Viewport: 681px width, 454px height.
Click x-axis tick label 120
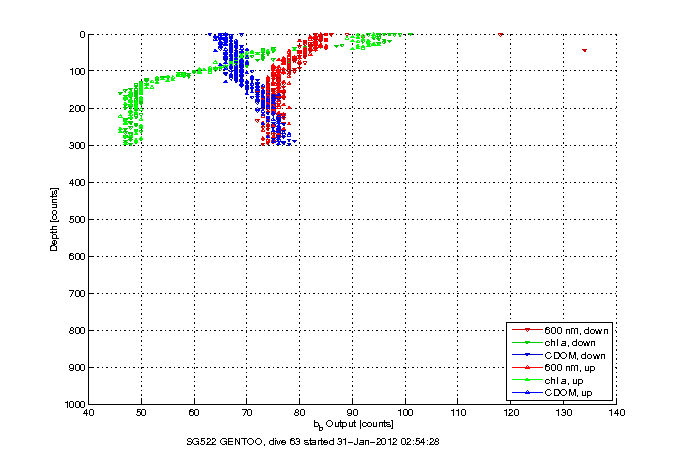click(511, 413)
